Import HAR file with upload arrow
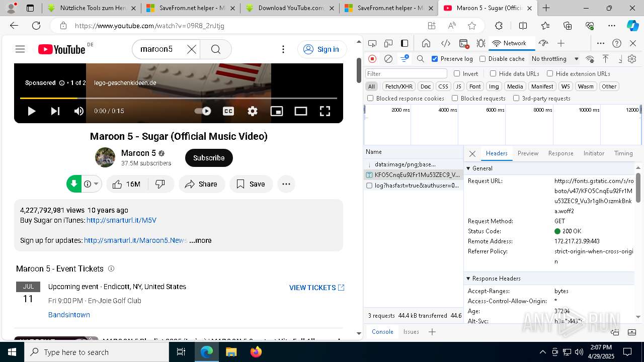 [606, 59]
